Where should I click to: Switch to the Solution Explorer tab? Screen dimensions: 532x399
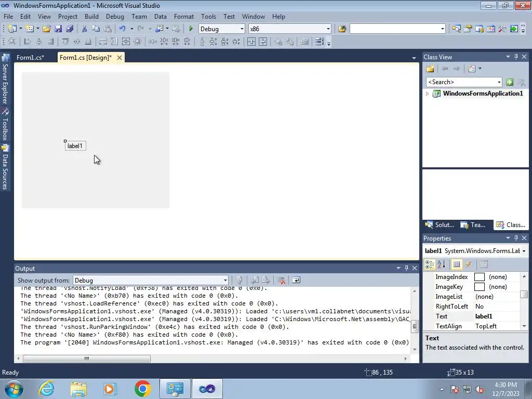pos(440,225)
